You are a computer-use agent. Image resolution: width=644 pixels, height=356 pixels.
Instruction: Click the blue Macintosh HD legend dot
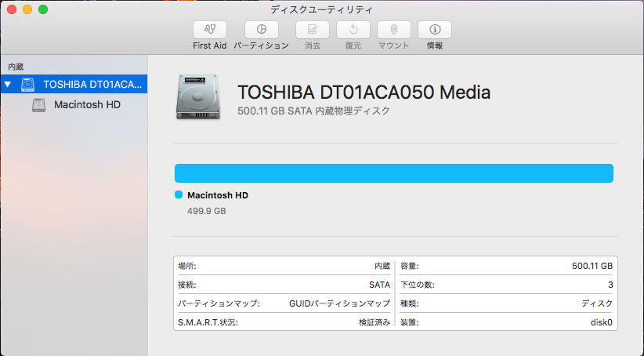click(x=179, y=194)
